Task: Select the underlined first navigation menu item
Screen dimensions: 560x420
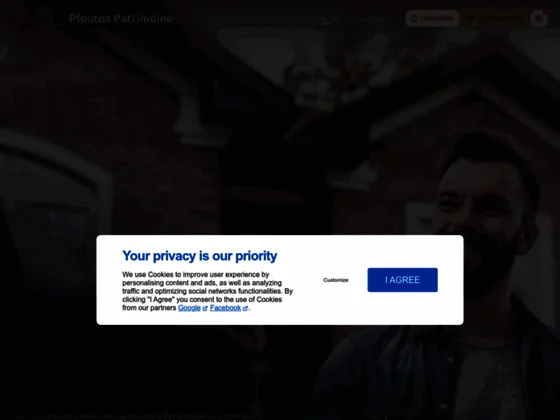Action: coord(329,18)
